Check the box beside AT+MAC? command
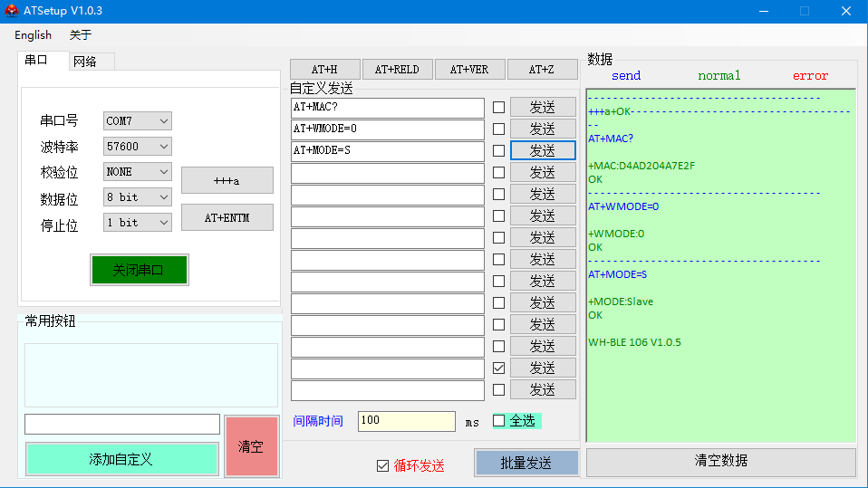The height and width of the screenshot is (488, 868). pos(498,107)
